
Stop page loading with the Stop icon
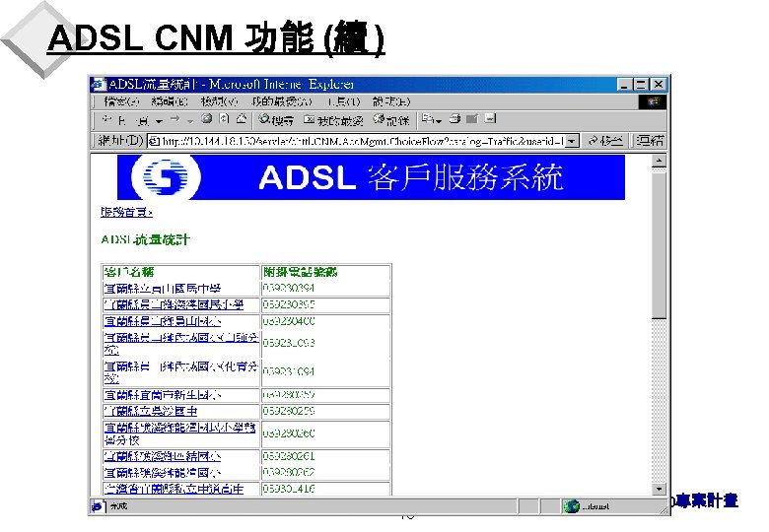[x=207, y=119]
